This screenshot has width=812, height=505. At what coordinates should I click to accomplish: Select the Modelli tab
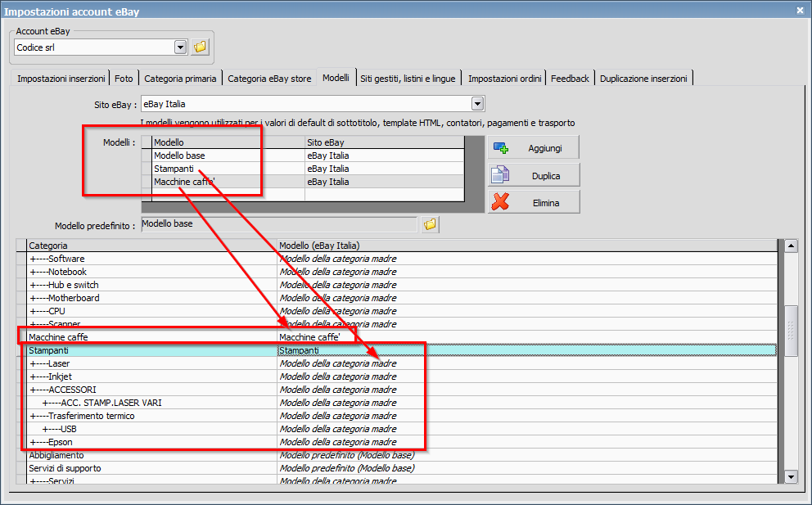click(336, 77)
